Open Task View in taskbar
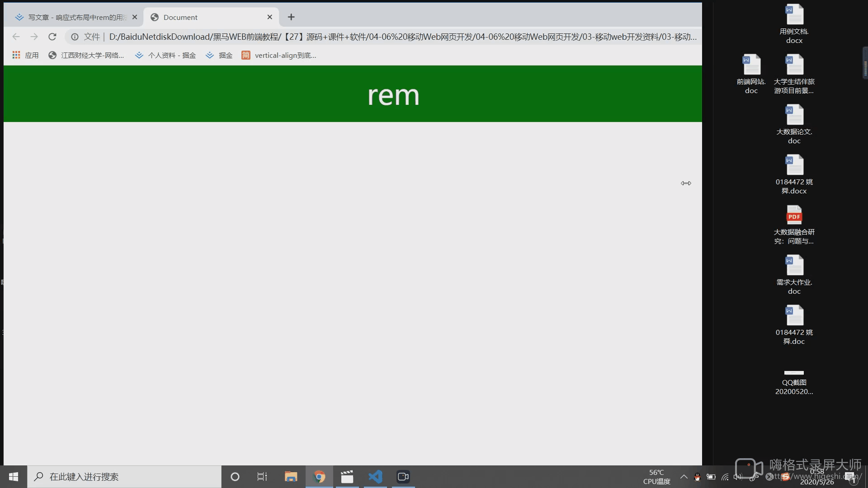Image resolution: width=868 pixels, height=488 pixels. click(x=262, y=477)
